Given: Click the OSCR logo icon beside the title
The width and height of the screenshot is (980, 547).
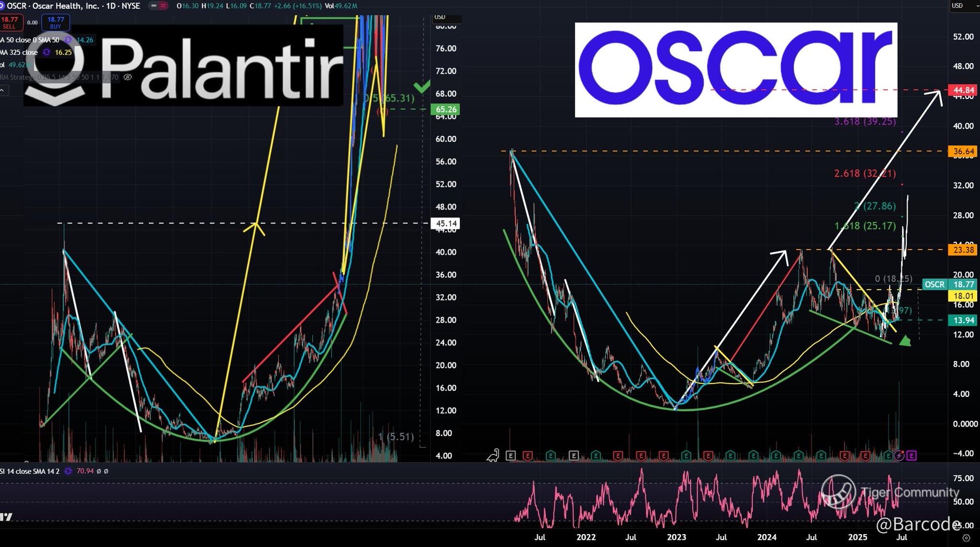Looking at the screenshot, I should (2, 6).
